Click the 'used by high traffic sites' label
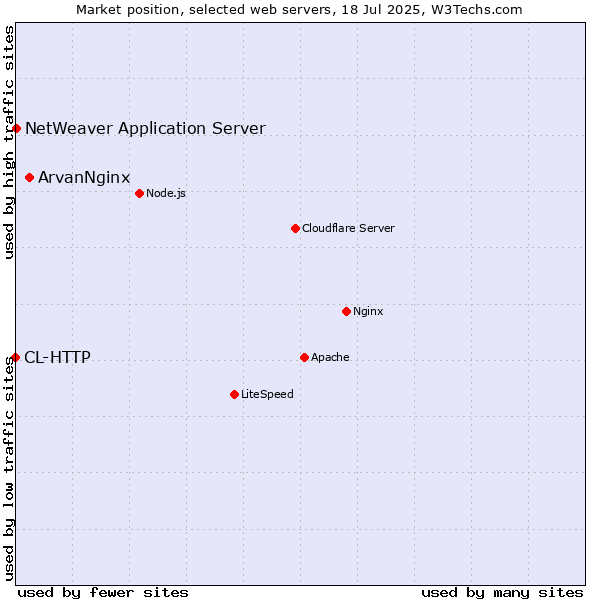The width and height of the screenshot is (600, 600). coord(8,142)
